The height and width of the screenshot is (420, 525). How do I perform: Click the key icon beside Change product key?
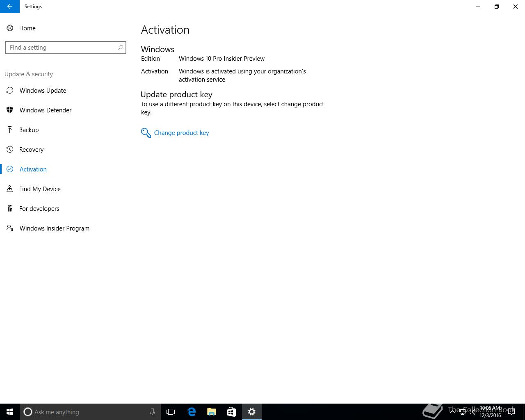pyautogui.click(x=146, y=133)
